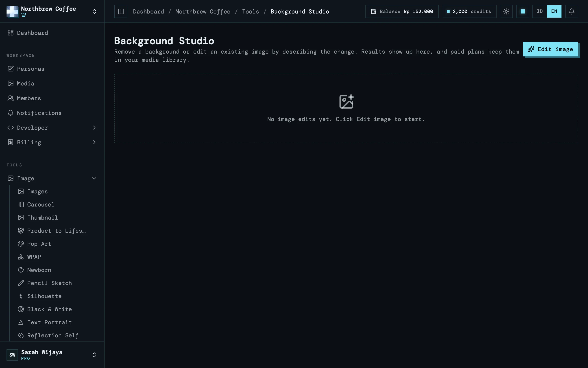This screenshot has height=368, width=588.
Task: Click the Edit image button
Action: (x=550, y=49)
